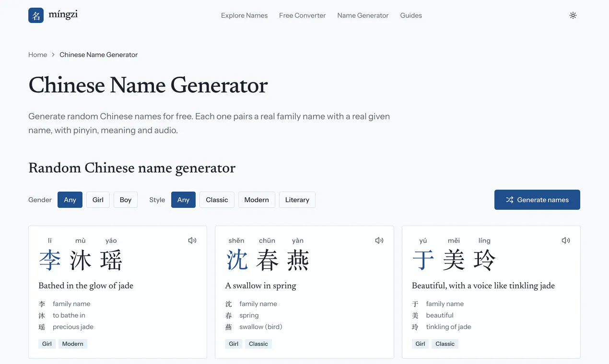Click the large 于 family name character
Image resolution: width=609 pixels, height=364 pixels.
(423, 261)
